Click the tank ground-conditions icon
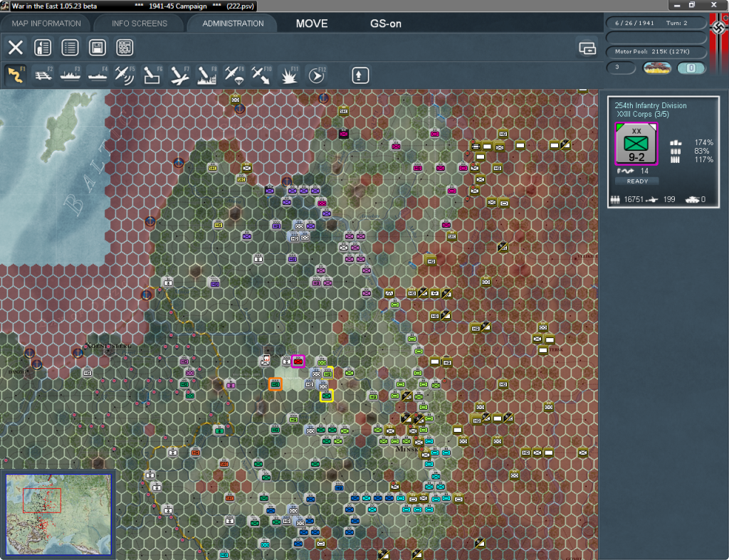This screenshot has height=560, width=729. 657,68
